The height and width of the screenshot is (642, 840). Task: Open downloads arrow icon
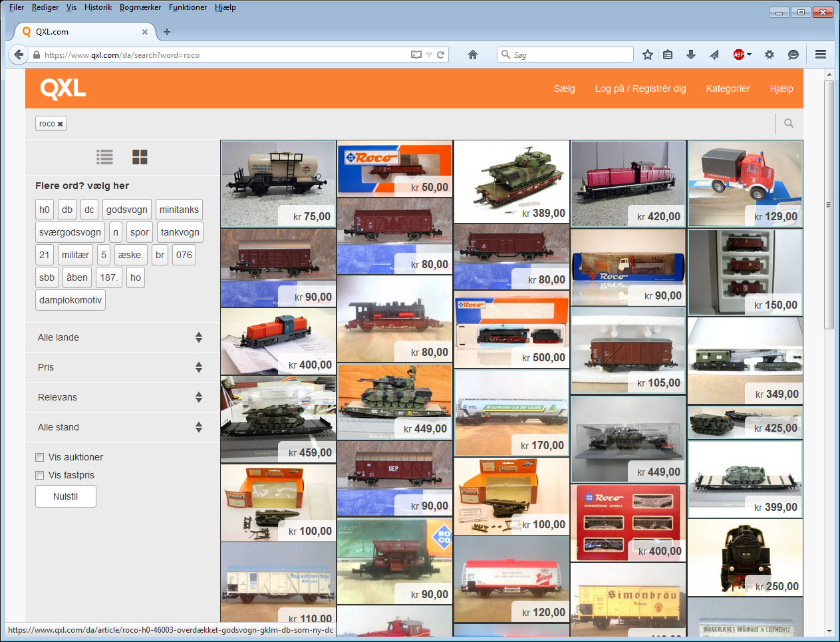pyautogui.click(x=691, y=55)
